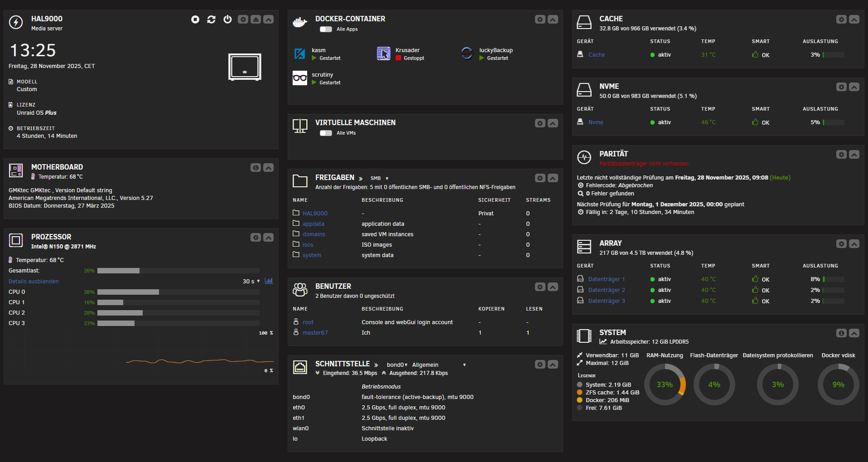Open the appdata share link
868x462 pixels.
313,224
